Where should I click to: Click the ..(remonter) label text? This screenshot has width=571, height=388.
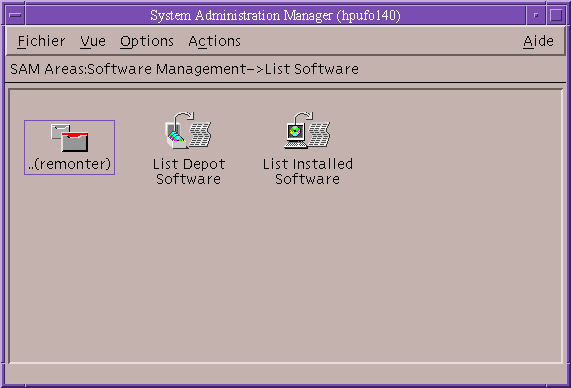pos(70,164)
